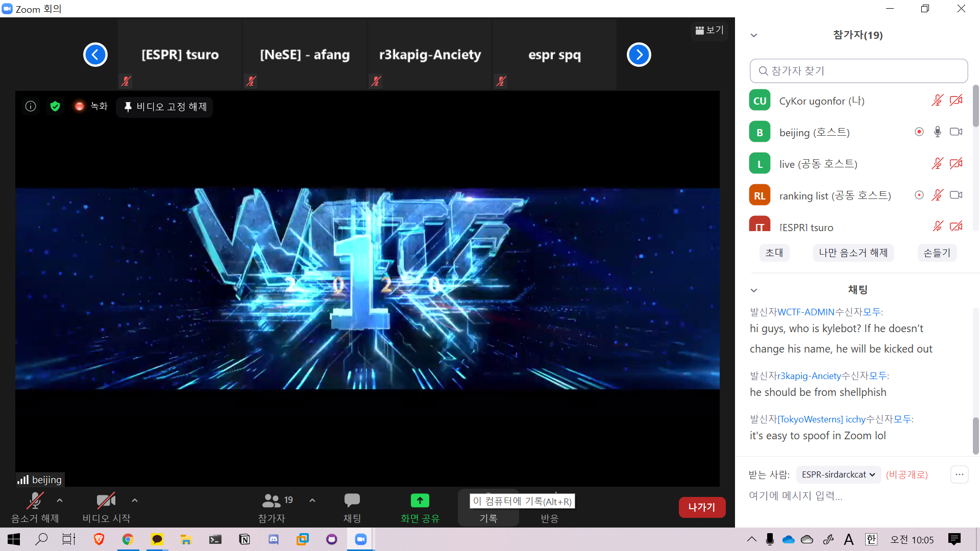Viewport: 980px width, 551px height.
Task: Expand audio options caret beside mute
Action: [x=60, y=500]
